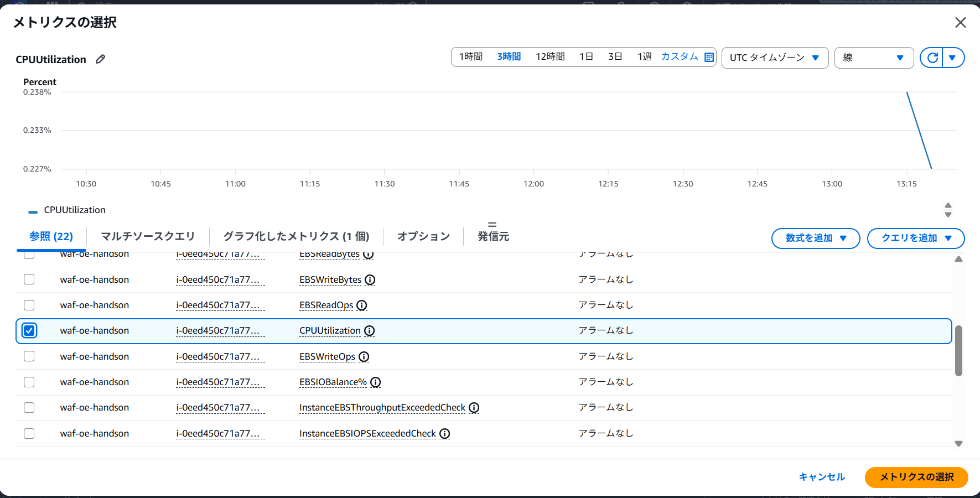Click instance ID in the EBSWriteBytes row
The height and width of the screenshot is (498, 980).
click(220, 279)
